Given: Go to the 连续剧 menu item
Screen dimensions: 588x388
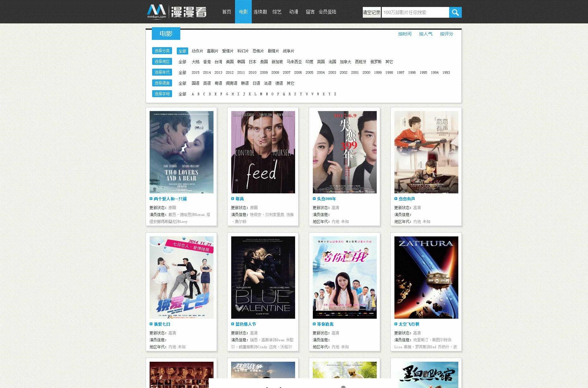Looking at the screenshot, I should coord(260,12).
